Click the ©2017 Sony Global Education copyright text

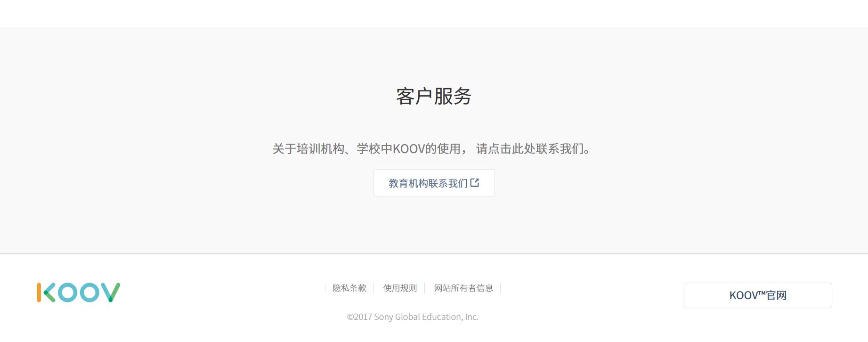(413, 317)
